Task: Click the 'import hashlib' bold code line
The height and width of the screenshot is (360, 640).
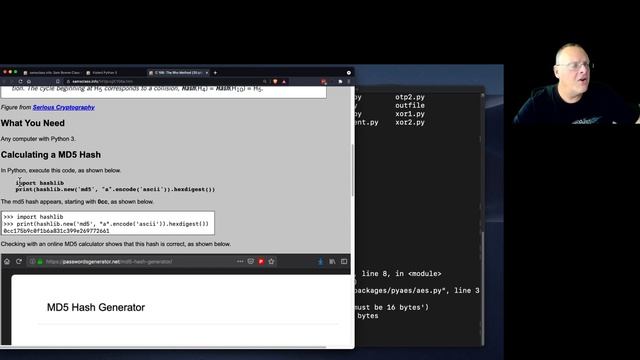Action: (40, 183)
